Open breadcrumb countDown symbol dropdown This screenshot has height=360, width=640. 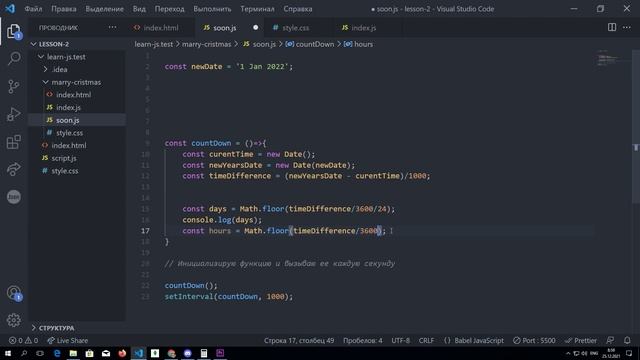310,44
